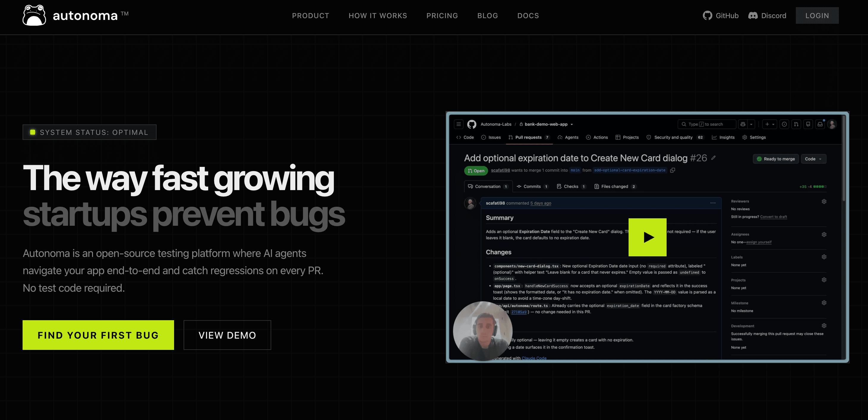The width and height of the screenshot is (868, 420).
Task: Visit the BLOG page
Action: click(487, 15)
